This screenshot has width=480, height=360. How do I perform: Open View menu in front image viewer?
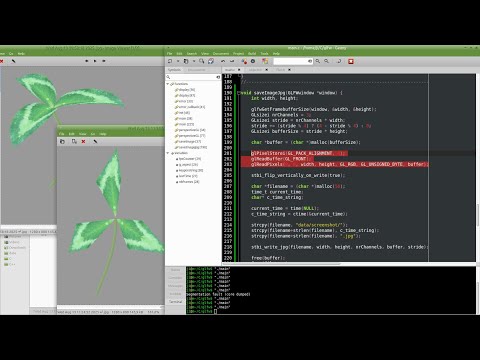(x=82, y=134)
